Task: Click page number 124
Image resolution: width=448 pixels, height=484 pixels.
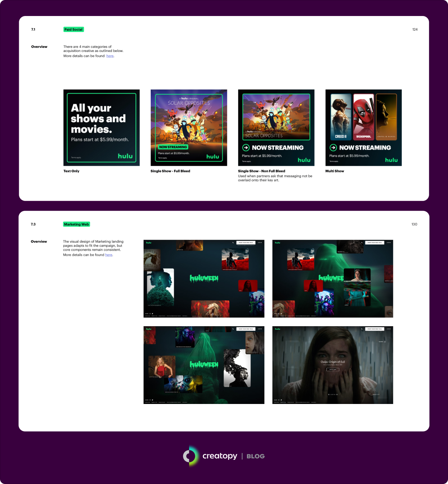Action: point(415,29)
